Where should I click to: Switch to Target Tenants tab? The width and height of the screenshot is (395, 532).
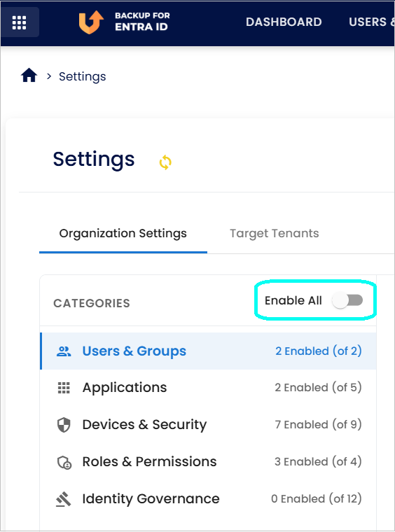[275, 233]
